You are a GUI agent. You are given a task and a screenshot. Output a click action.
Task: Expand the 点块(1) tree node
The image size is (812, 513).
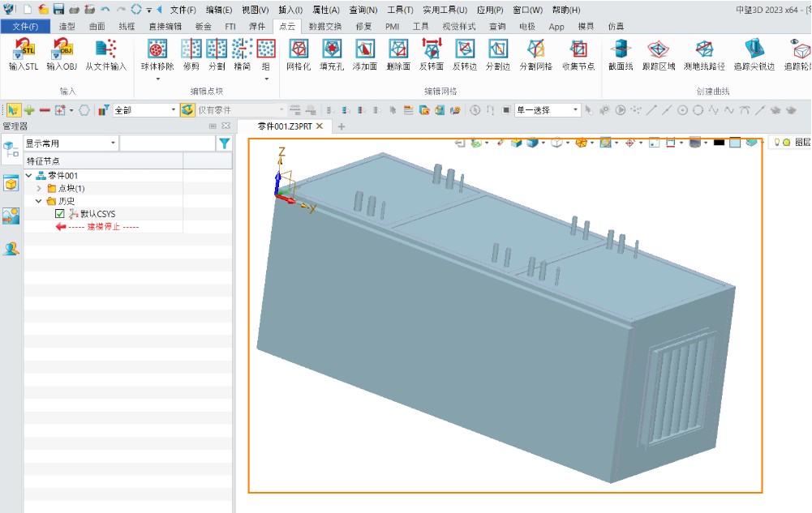click(39, 188)
